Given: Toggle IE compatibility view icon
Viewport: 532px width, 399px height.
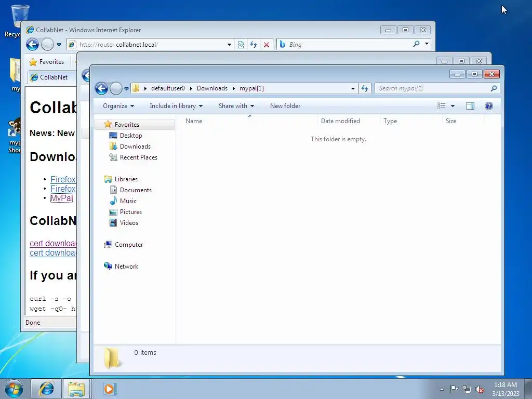Looking at the screenshot, I should pos(241,45).
